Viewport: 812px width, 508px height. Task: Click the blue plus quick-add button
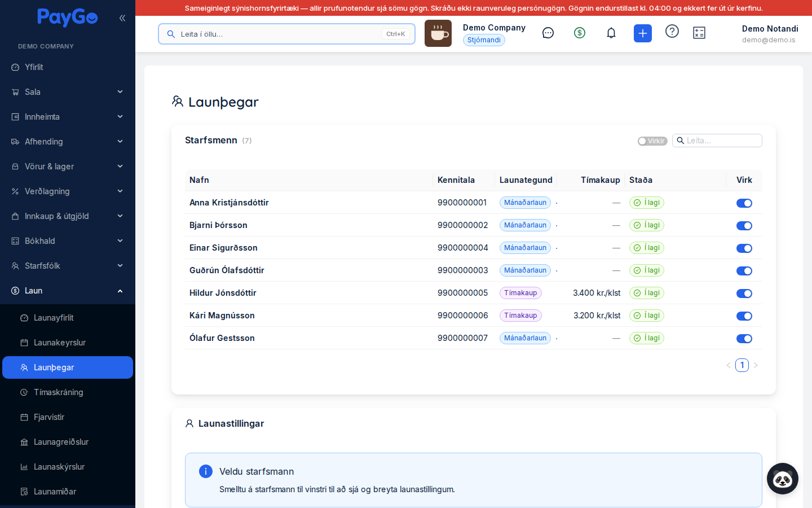643,33
